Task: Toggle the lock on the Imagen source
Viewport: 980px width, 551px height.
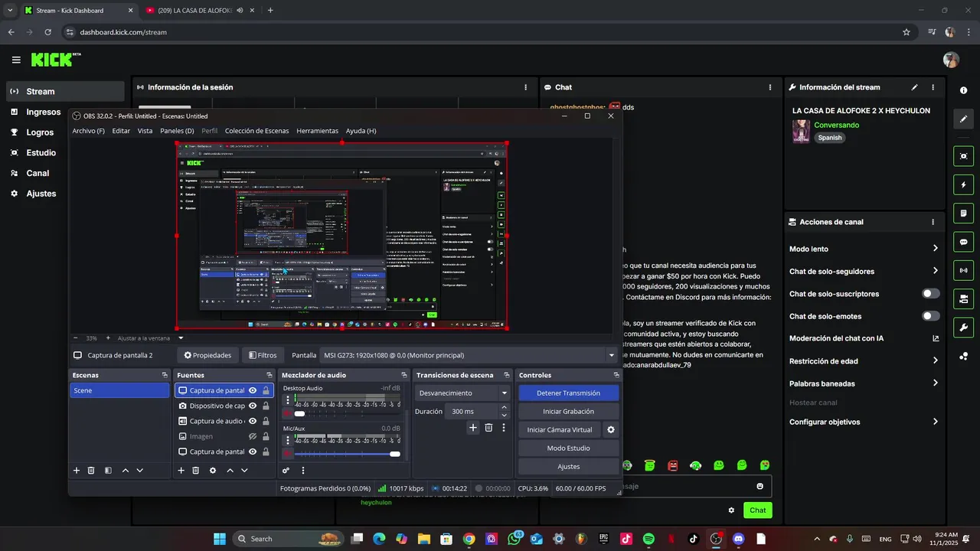Action: pyautogui.click(x=266, y=436)
